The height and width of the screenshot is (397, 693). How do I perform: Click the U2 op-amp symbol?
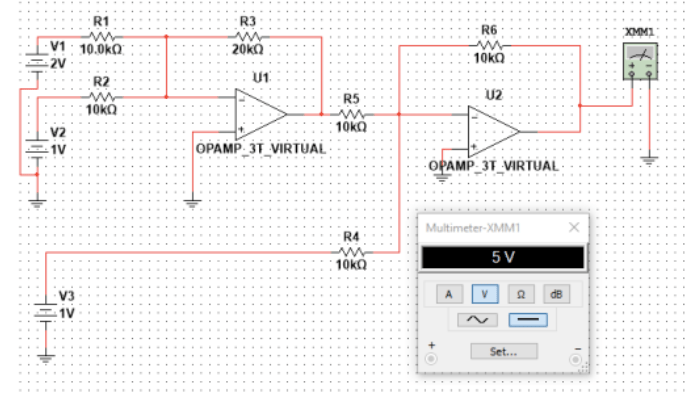pos(494,131)
